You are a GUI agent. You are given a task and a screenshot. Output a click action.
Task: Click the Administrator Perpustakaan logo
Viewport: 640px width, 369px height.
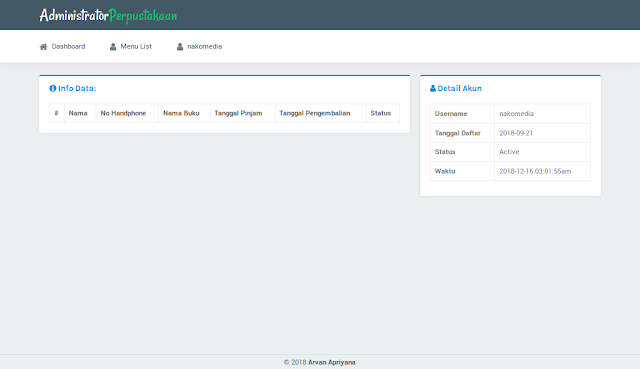108,16
